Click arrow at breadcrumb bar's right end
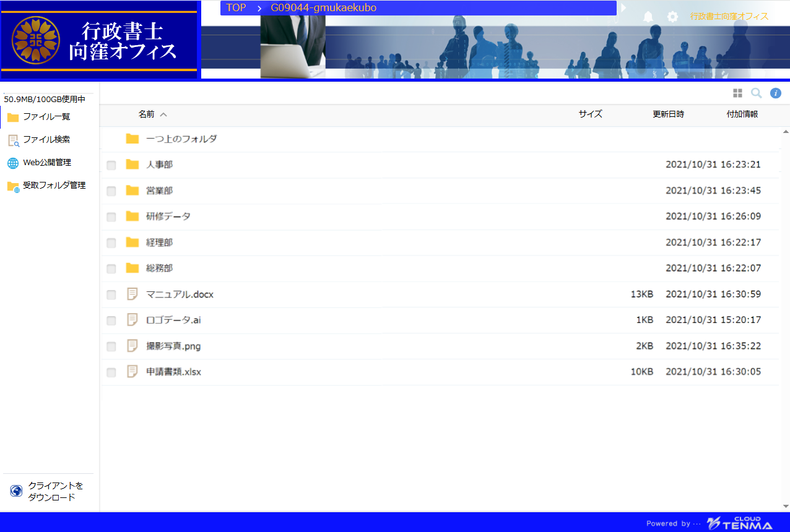 pyautogui.click(x=623, y=8)
